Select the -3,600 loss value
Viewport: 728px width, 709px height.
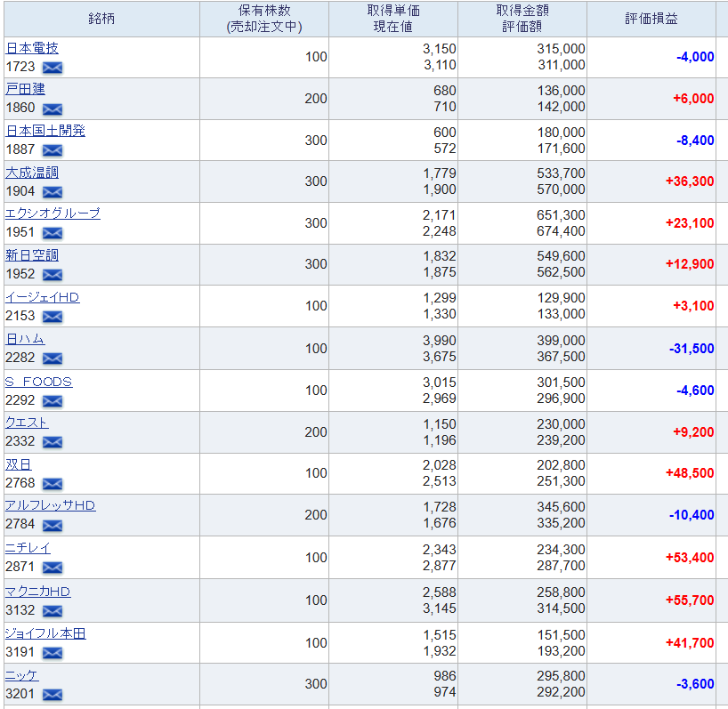tap(695, 684)
